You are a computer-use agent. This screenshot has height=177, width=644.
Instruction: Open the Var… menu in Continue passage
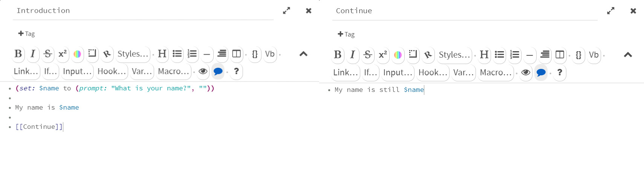tap(463, 72)
